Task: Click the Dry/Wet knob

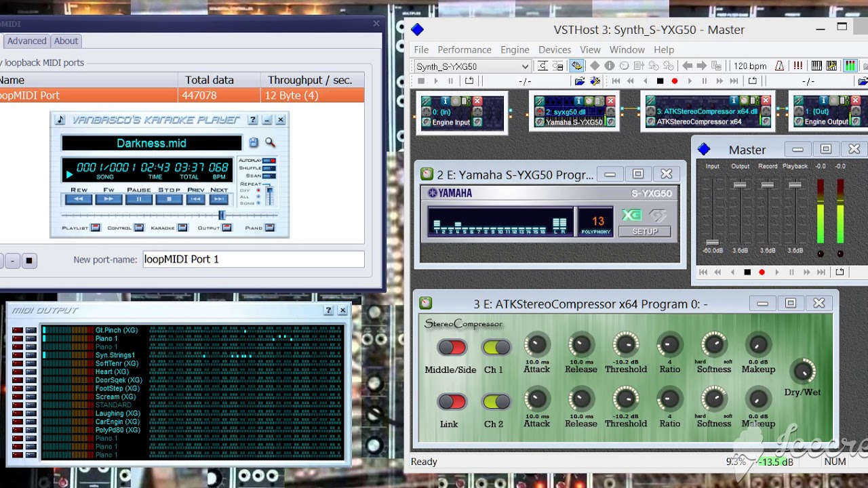Action: tap(804, 371)
